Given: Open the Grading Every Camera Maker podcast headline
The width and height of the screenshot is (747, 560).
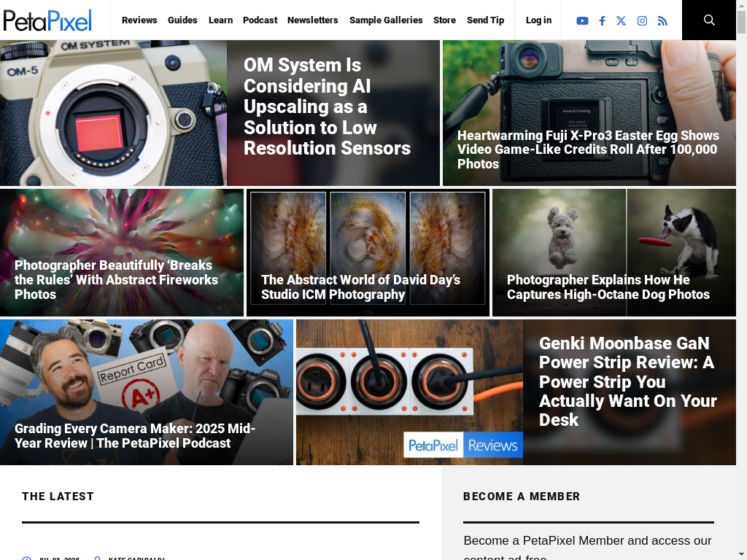Looking at the screenshot, I should 135,436.
